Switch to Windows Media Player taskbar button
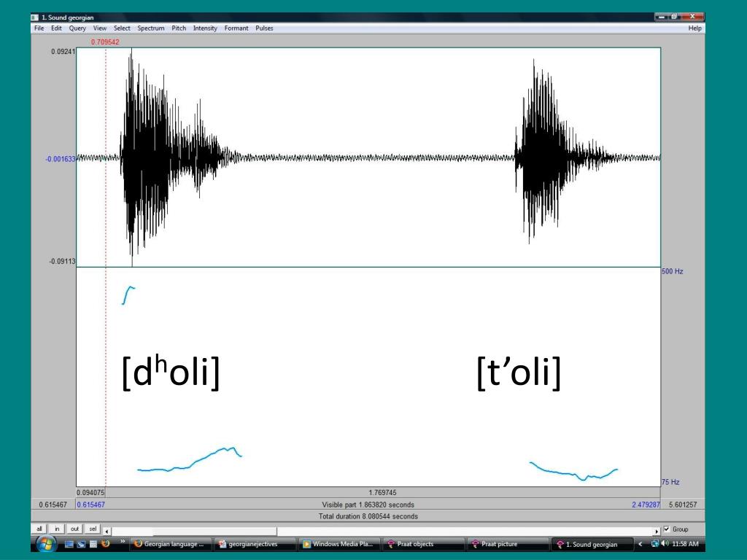 [338, 544]
